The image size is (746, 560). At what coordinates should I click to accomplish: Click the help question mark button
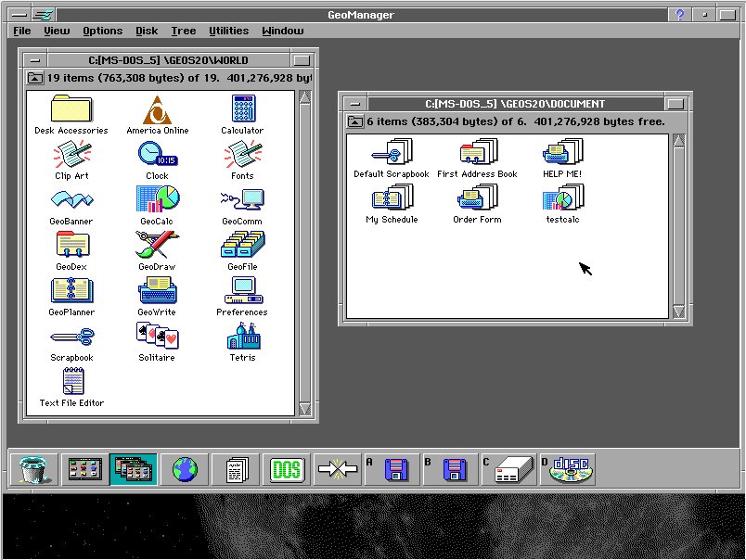click(x=680, y=15)
